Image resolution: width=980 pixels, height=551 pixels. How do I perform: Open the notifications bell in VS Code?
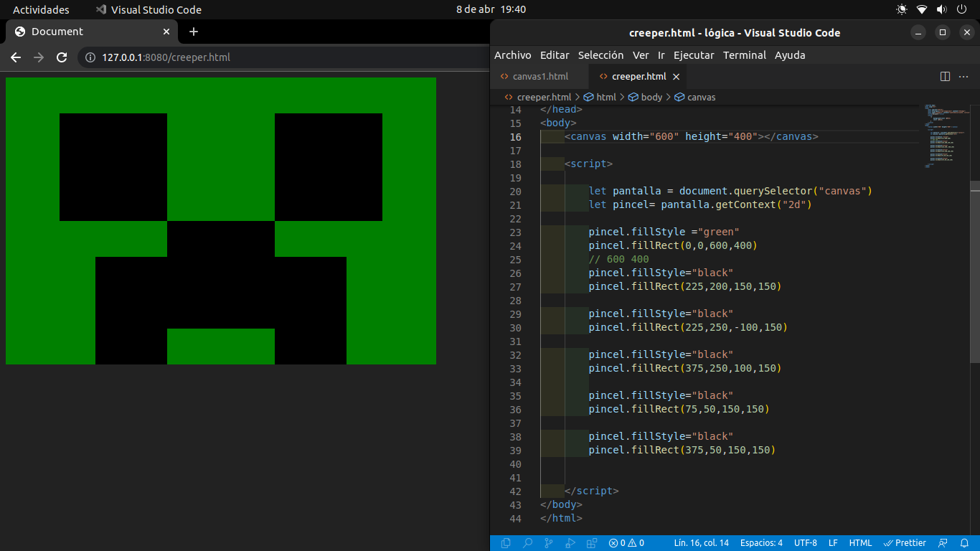click(964, 543)
